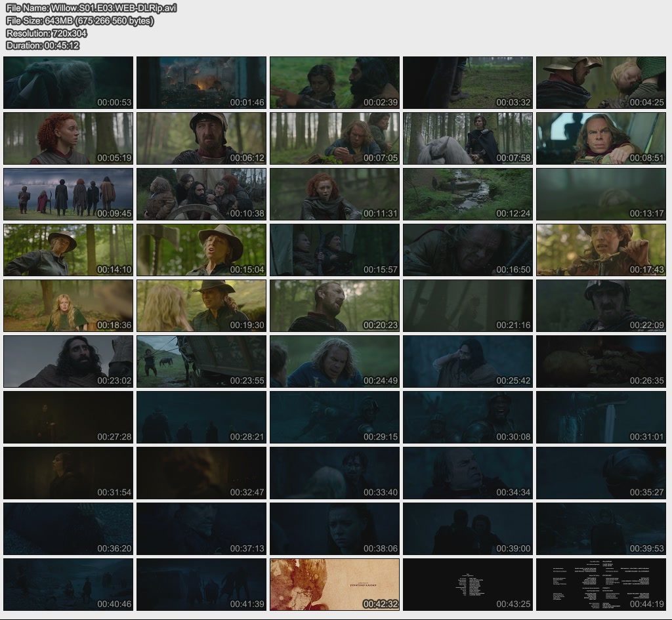Select the frame timestamped 00:29:15
The height and width of the screenshot is (620, 672).
click(335, 417)
